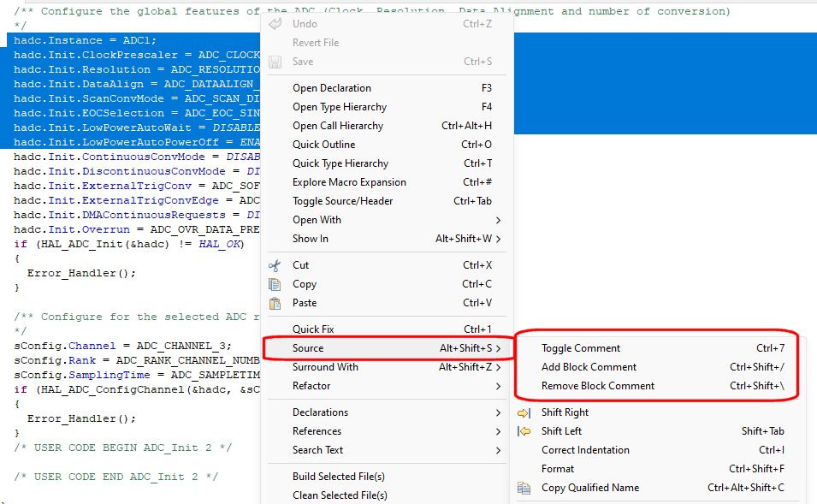Click the Paste clipboard icon
Viewport: 817px width, 504px height.
(x=275, y=303)
